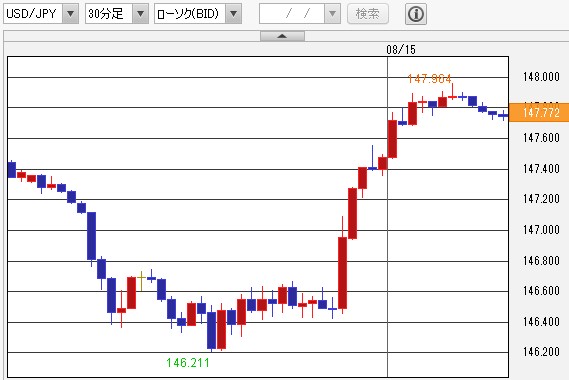Click the 146.200 price axis label
Image resolution: width=569 pixels, height=380 pixels.
pos(541,351)
